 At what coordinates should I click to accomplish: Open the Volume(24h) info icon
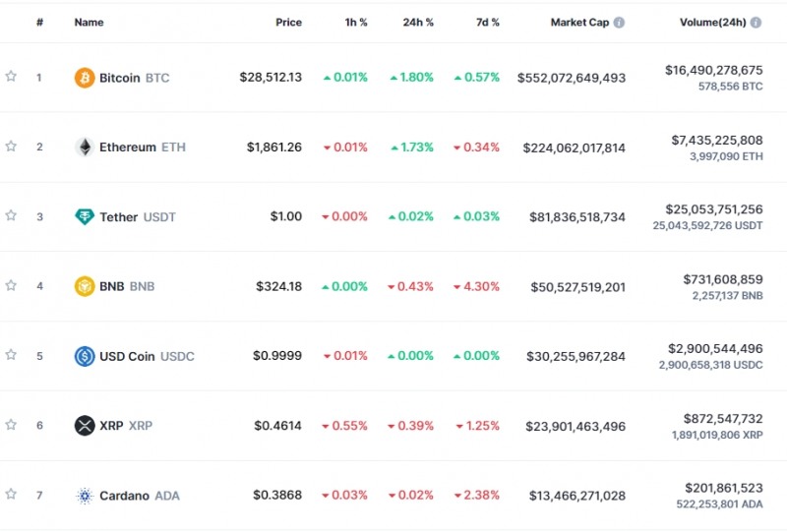coord(757,23)
